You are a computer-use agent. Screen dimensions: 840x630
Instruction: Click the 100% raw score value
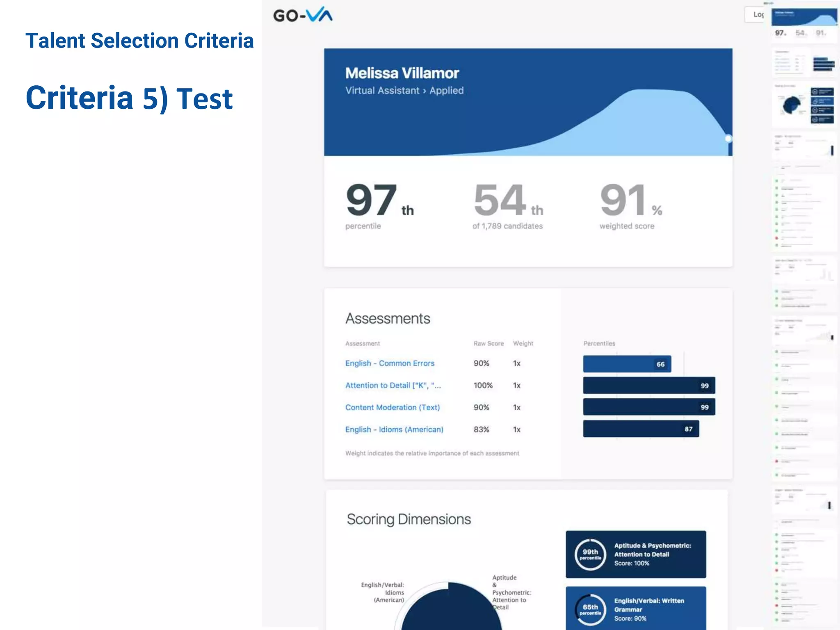[483, 385]
